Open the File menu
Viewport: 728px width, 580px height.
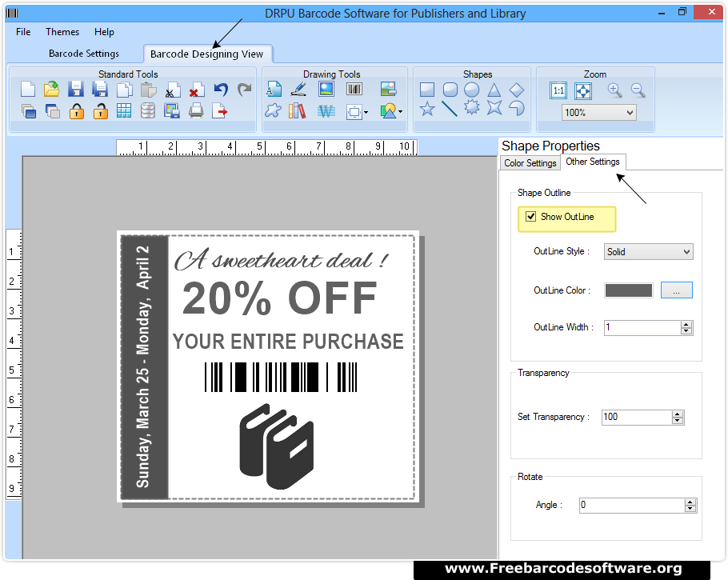pyautogui.click(x=23, y=31)
